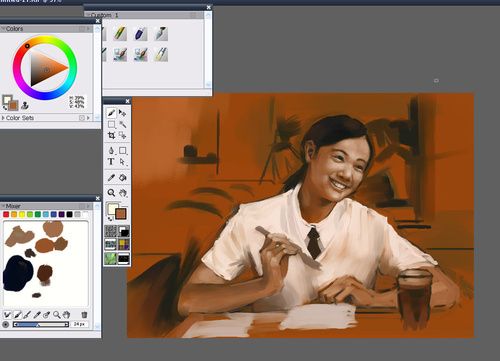Open the Paper selector in the toolbox

pos(111,231)
